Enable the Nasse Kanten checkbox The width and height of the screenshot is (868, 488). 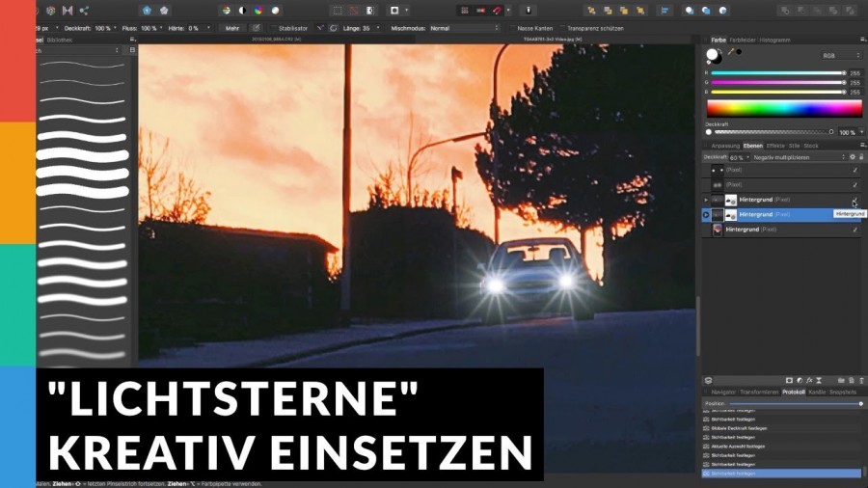point(512,28)
